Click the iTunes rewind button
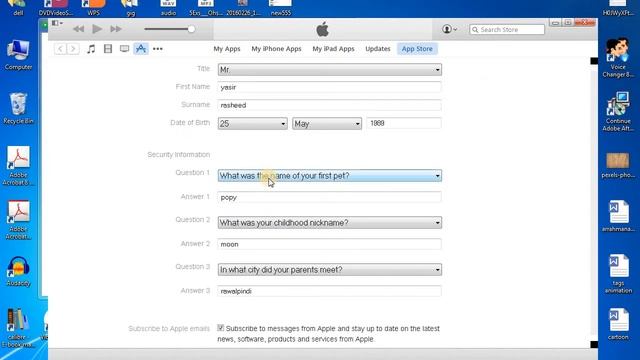Viewport: 640px width, 360px height. [x=78, y=29]
